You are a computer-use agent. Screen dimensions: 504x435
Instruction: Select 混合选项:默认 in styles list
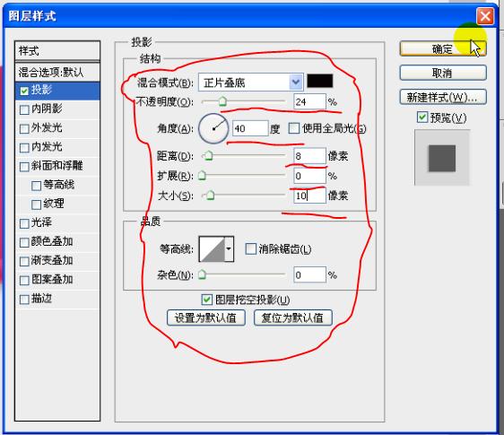[x=57, y=72]
